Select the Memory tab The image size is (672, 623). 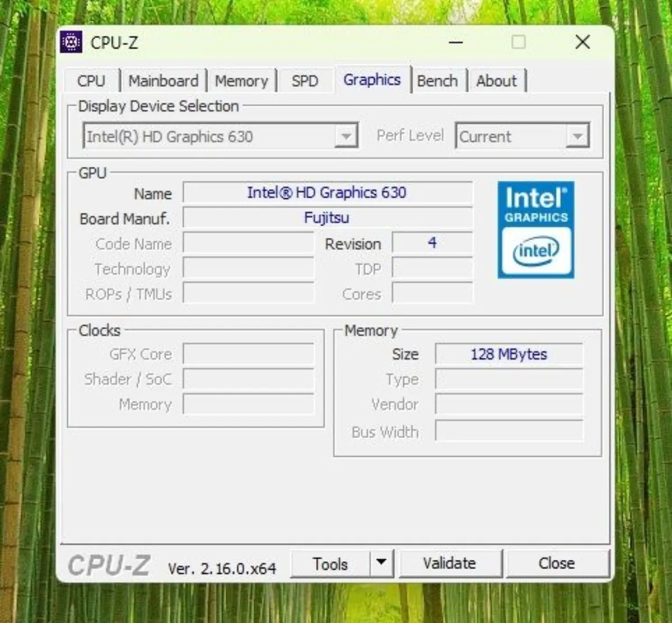[x=241, y=81]
